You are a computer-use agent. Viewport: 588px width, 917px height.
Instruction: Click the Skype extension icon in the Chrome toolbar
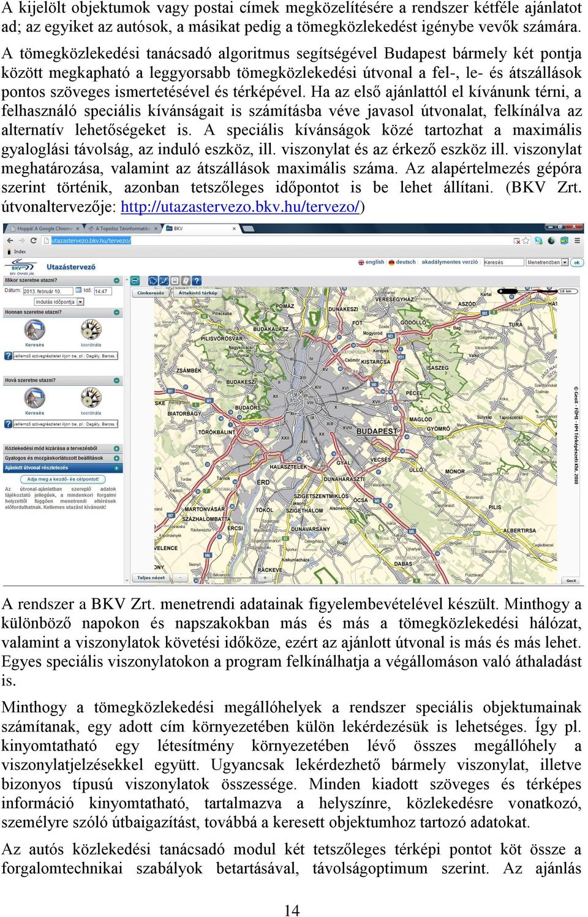click(538, 241)
